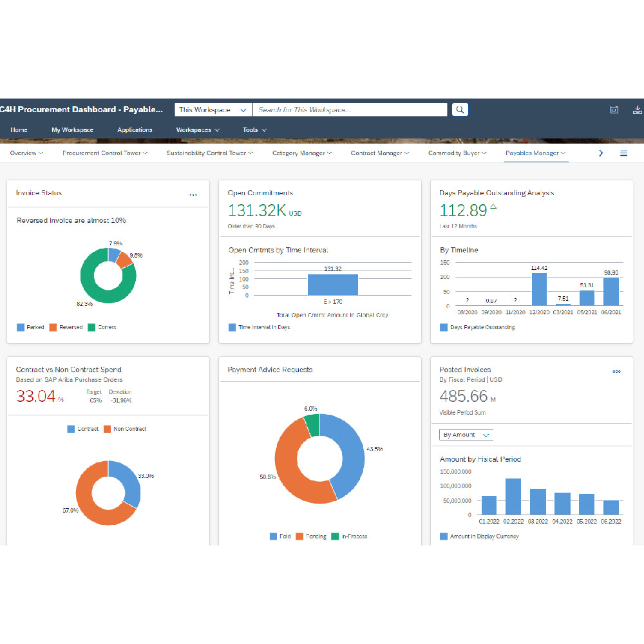Open Payment Advice Requests card title
The width and height of the screenshot is (644, 644).
[x=270, y=369]
